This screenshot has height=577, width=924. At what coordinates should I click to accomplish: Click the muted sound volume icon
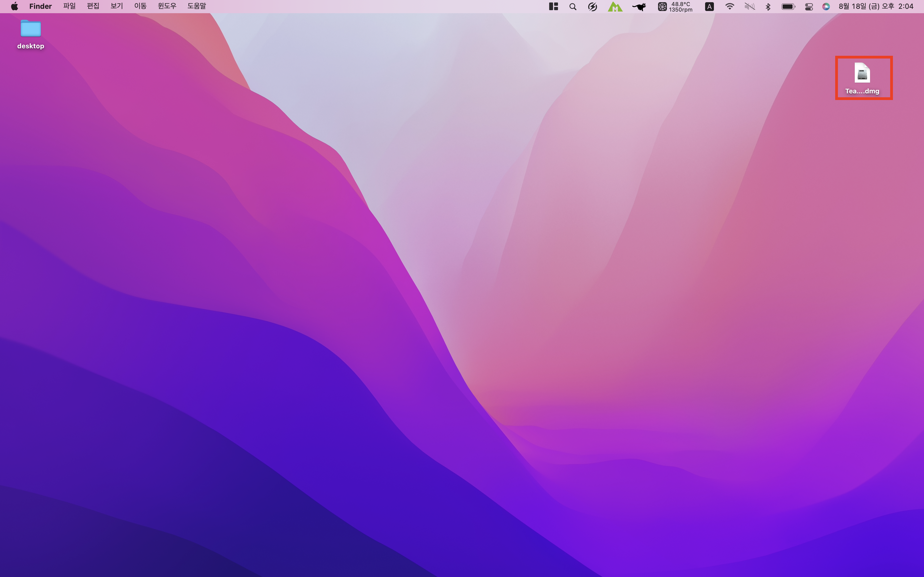749,7
